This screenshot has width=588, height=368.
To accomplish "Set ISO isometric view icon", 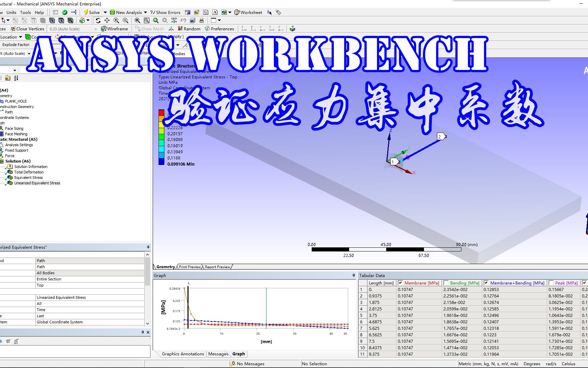I will tap(174, 20).
